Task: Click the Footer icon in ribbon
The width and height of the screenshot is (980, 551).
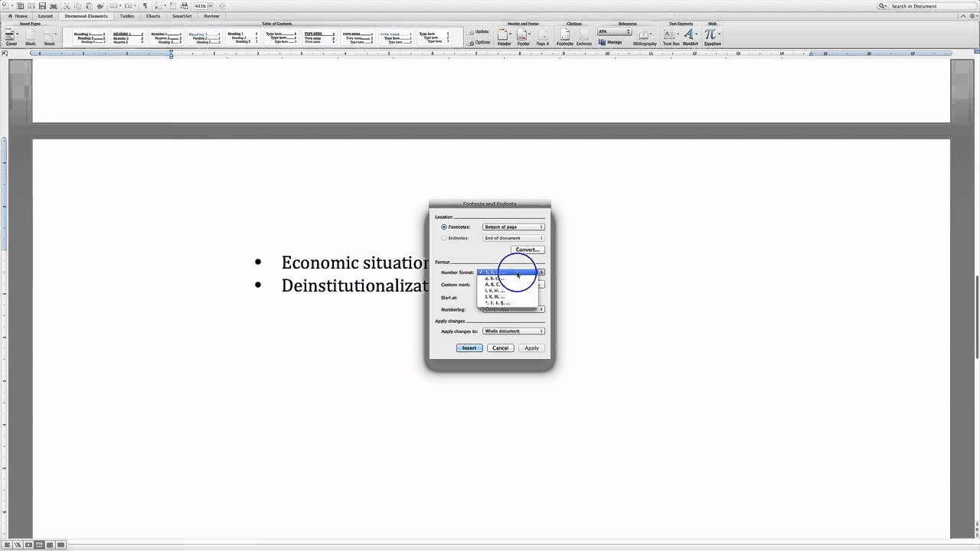Action: coord(523,37)
